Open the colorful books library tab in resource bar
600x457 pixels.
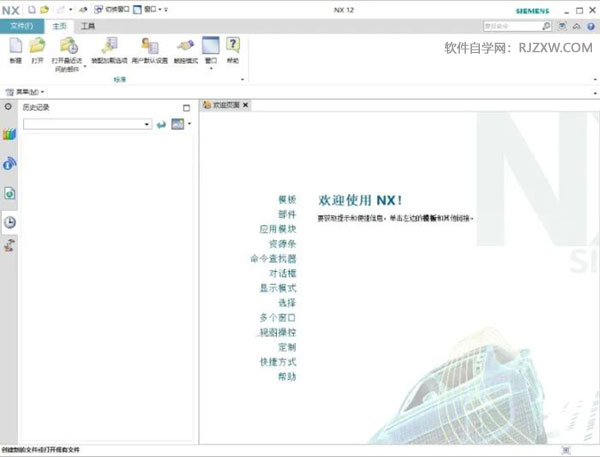[x=9, y=134]
